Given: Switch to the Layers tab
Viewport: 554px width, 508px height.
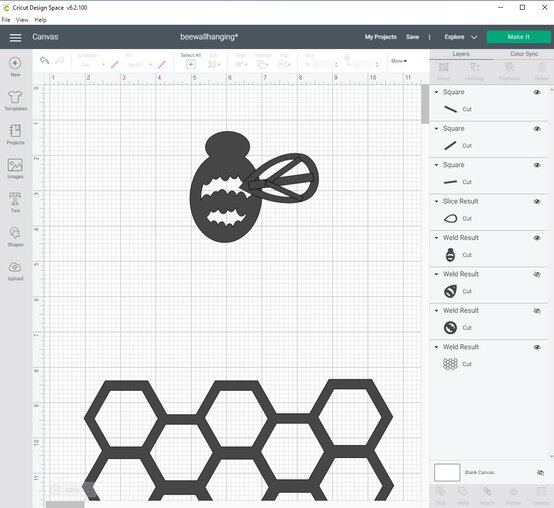Looking at the screenshot, I should pyautogui.click(x=461, y=54).
